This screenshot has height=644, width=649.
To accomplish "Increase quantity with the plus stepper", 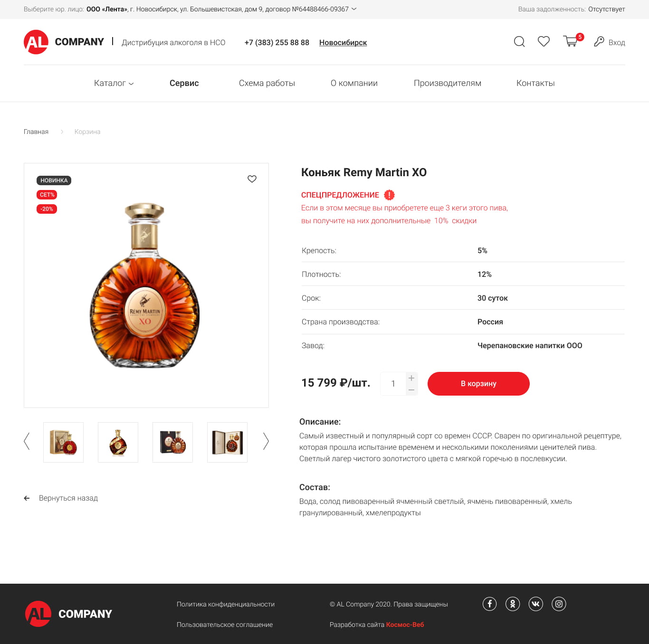I will pyautogui.click(x=411, y=378).
